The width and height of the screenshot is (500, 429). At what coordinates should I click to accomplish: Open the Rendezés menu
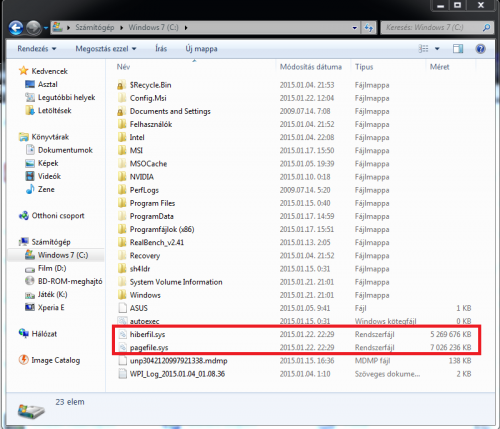point(37,49)
